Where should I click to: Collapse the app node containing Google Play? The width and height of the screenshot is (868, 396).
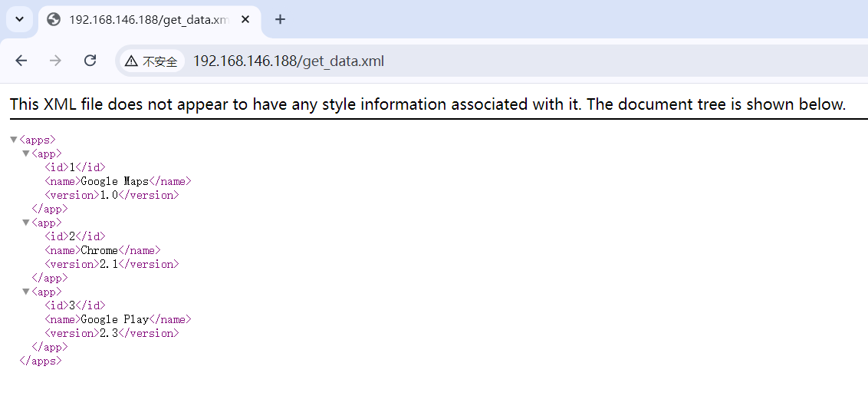pos(25,292)
